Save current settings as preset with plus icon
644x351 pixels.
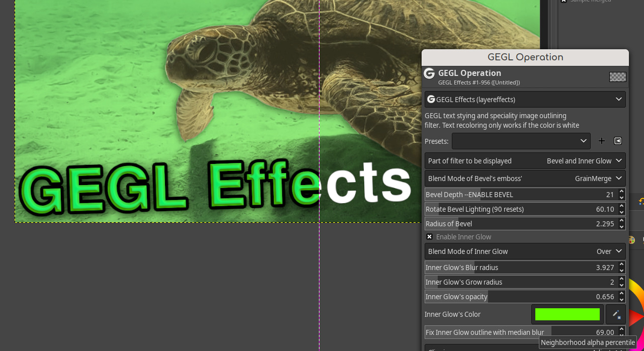pyautogui.click(x=602, y=141)
